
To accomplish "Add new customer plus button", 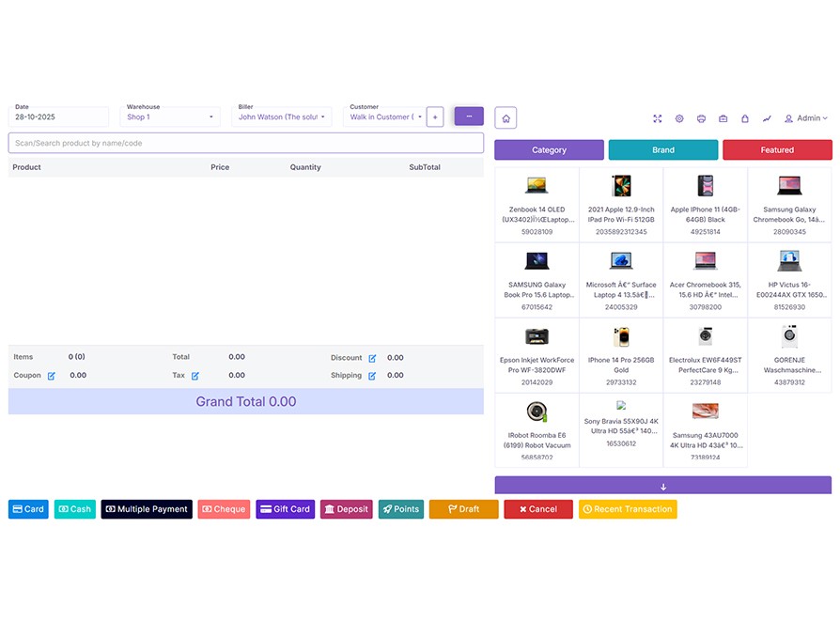I will click(435, 116).
